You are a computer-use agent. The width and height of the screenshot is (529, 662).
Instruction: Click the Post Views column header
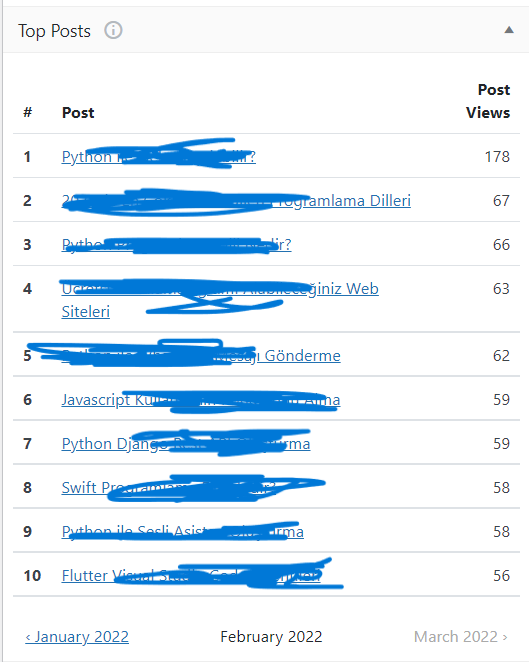click(x=488, y=101)
